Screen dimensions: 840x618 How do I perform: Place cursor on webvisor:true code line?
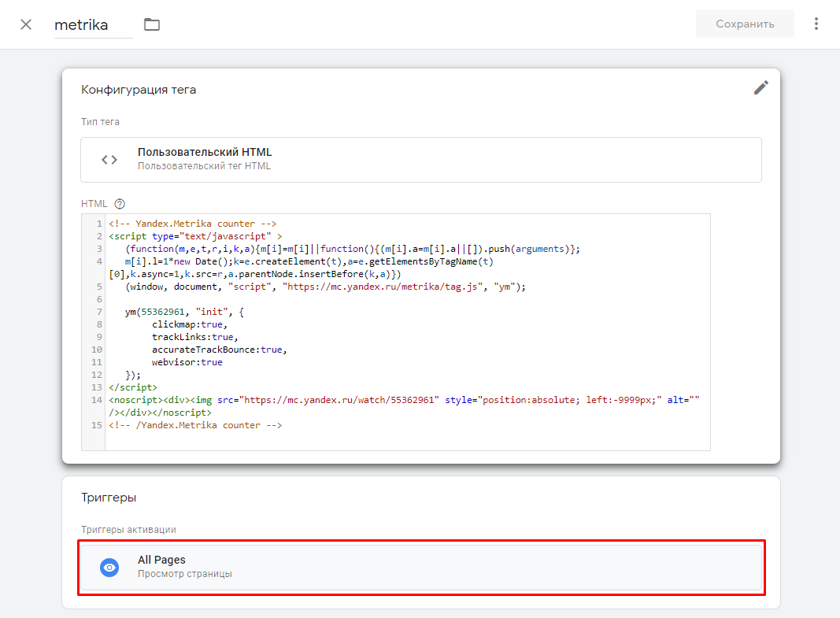(x=187, y=362)
